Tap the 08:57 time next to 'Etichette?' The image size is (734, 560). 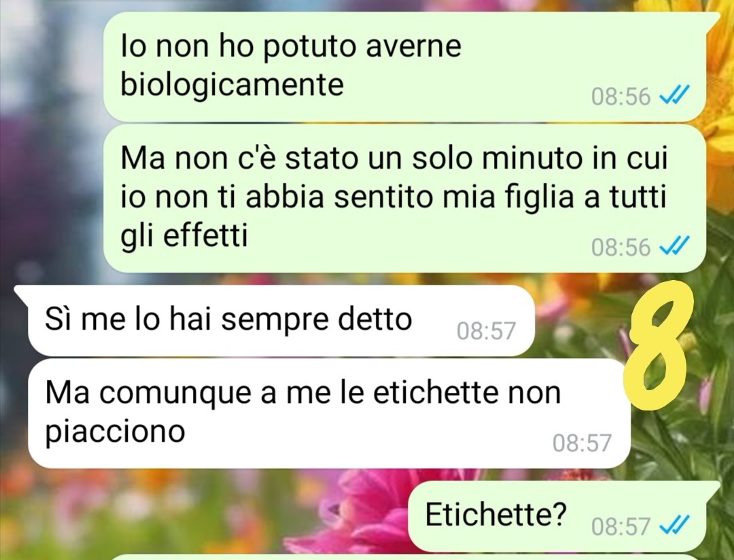click(621, 526)
